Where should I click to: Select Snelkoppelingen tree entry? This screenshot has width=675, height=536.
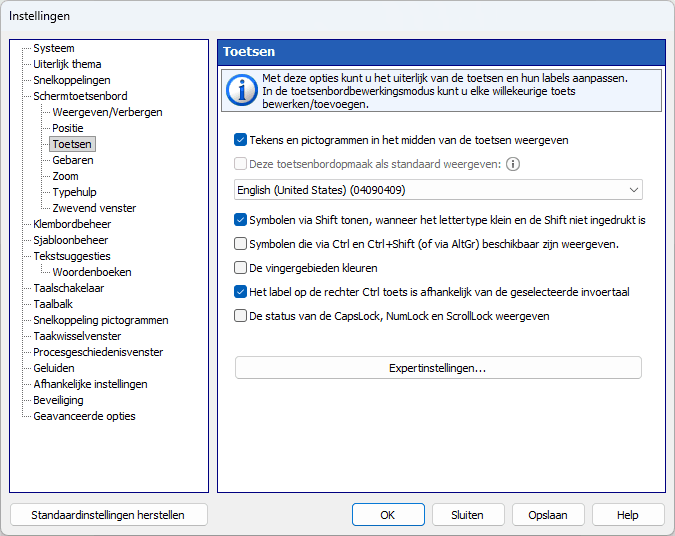tap(72, 80)
